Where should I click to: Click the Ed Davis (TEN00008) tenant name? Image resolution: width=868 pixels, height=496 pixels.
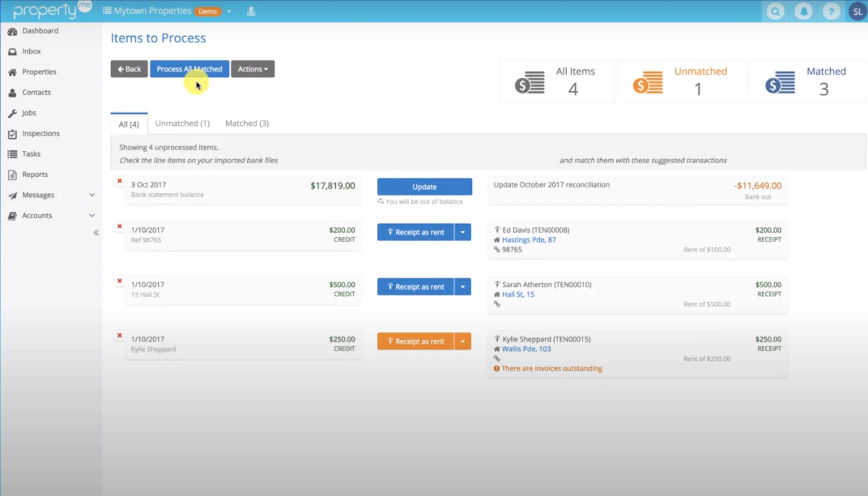[536, 230]
